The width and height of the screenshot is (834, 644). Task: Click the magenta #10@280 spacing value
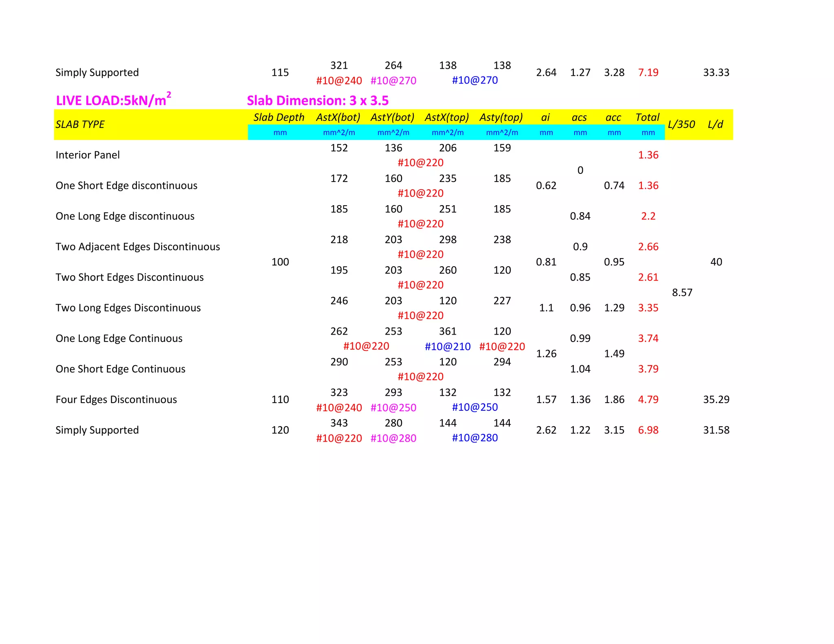coord(393,438)
